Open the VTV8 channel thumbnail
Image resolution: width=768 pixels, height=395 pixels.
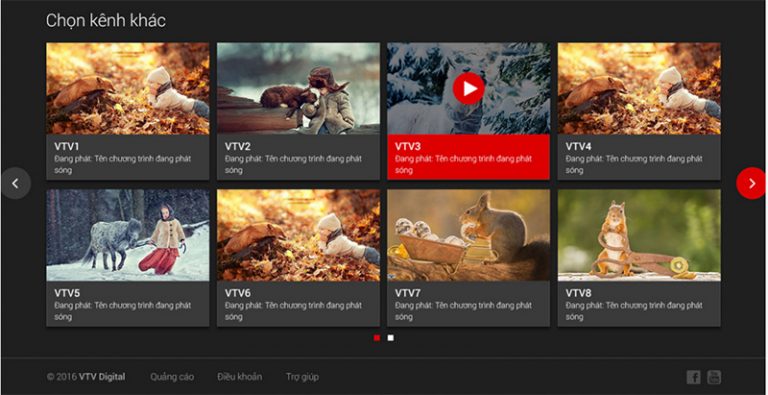[639, 235]
